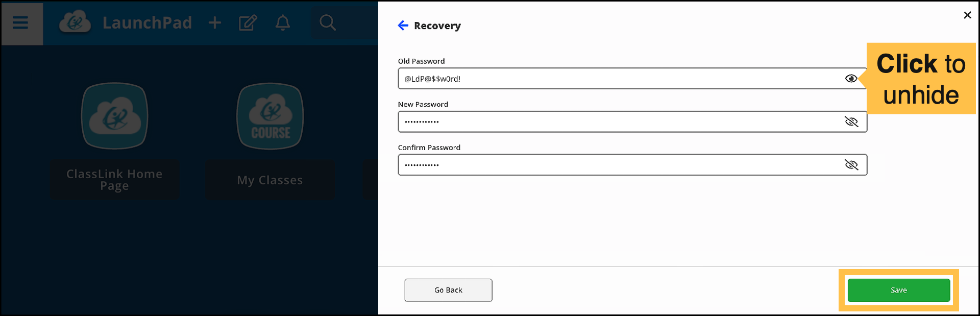Hide the Old Password with eye icon
Image resolution: width=980 pixels, height=316 pixels.
[x=851, y=79]
